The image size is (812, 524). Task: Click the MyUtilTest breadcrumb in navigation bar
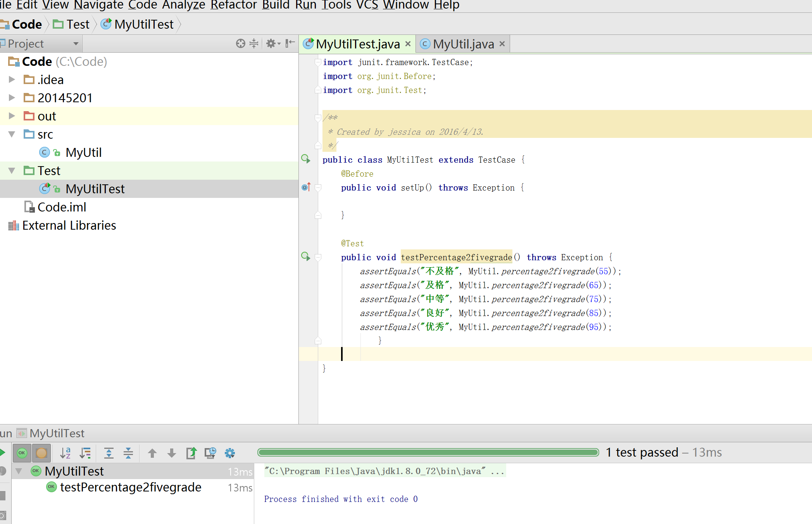click(x=137, y=24)
